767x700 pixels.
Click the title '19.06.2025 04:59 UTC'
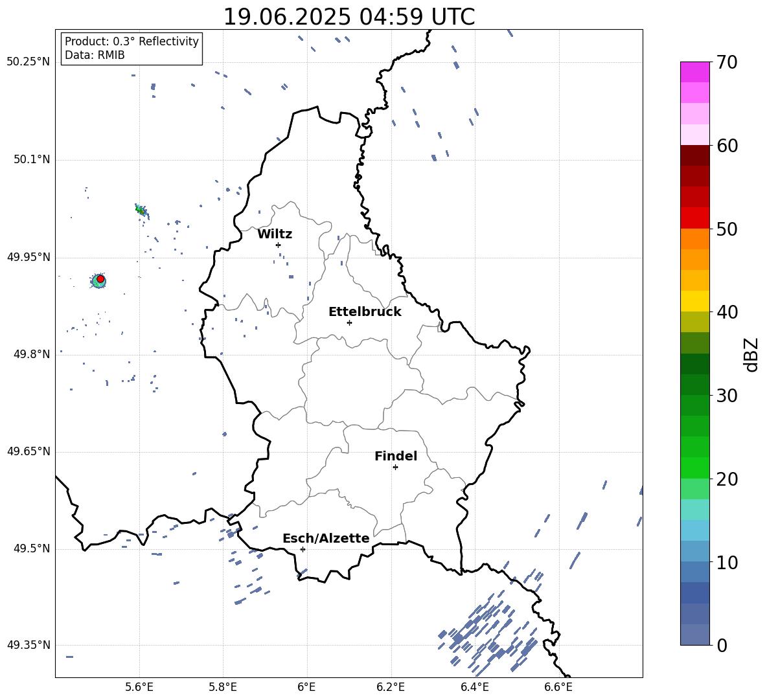click(x=349, y=17)
